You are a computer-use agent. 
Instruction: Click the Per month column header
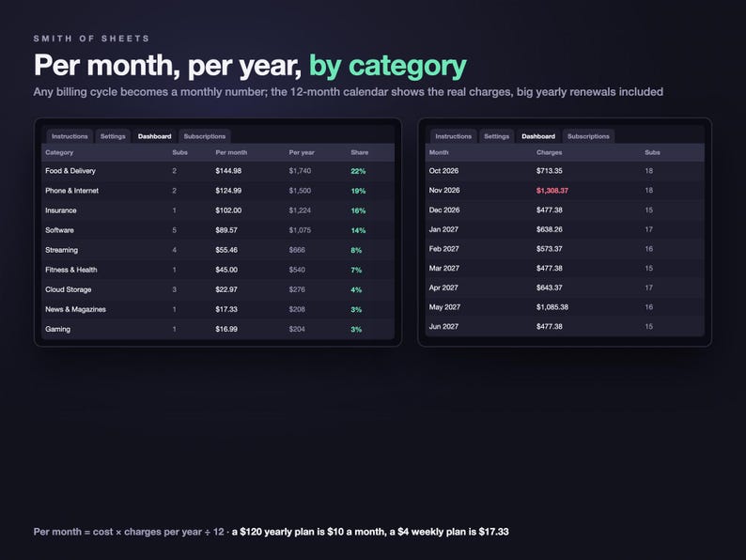tap(231, 152)
